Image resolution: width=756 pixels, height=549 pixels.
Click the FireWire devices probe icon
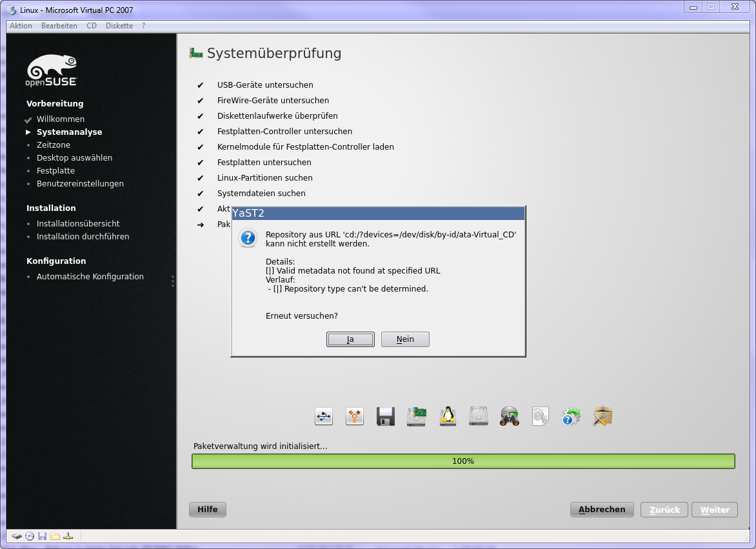tap(354, 417)
